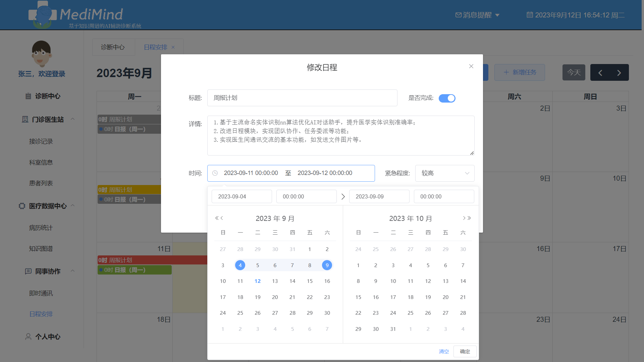Pick today, September 12, in picker
644x362 pixels.
(258, 281)
